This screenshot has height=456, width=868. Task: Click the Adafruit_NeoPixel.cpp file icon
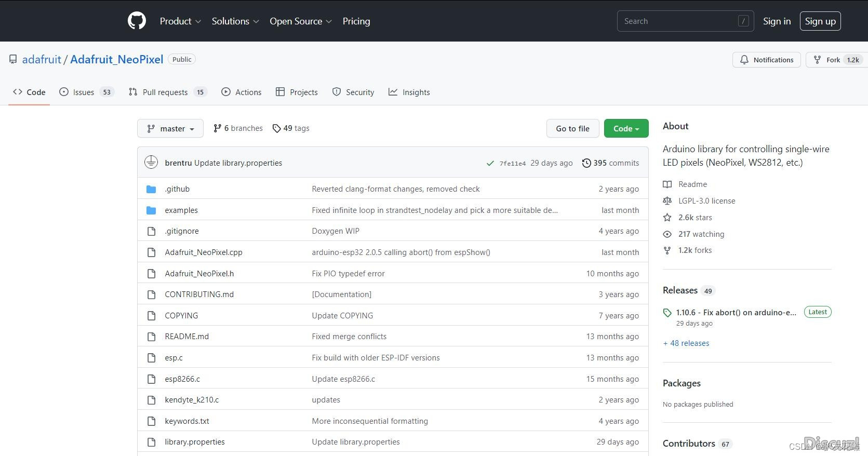pyautogui.click(x=151, y=252)
